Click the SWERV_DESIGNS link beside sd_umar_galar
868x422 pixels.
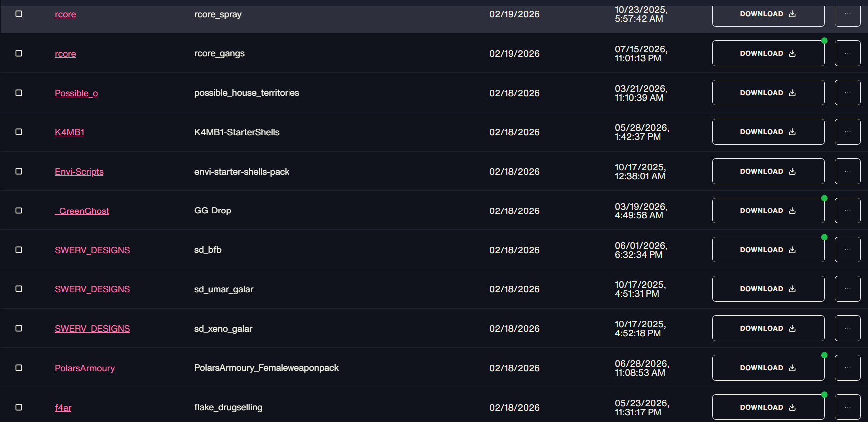click(x=92, y=289)
